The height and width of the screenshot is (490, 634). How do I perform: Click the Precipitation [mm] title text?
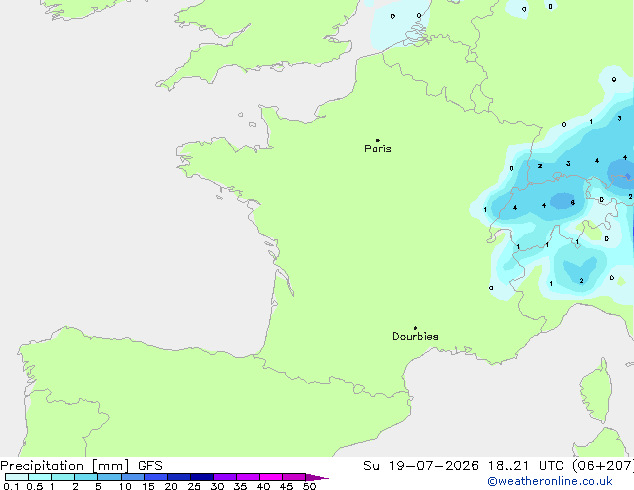click(x=65, y=466)
